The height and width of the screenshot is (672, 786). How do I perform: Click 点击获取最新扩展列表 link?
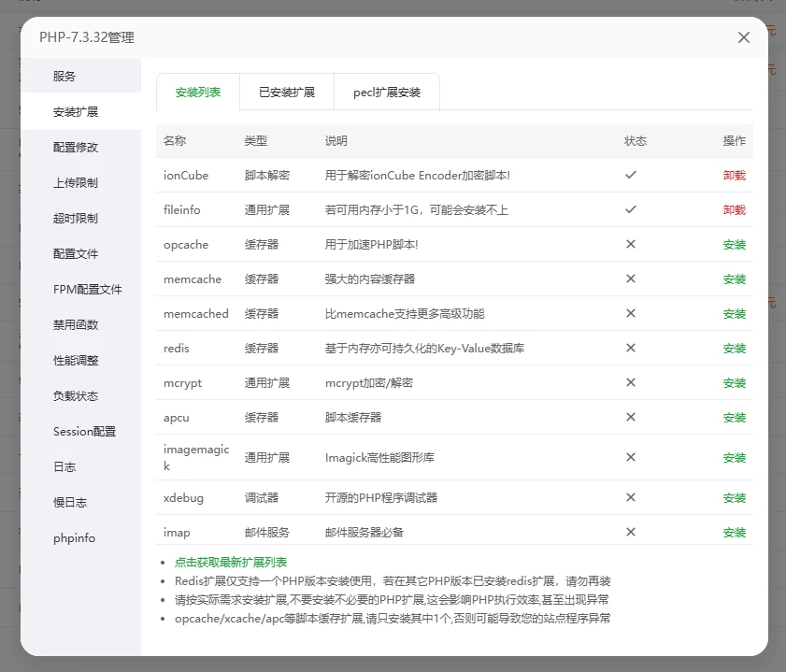click(231, 563)
